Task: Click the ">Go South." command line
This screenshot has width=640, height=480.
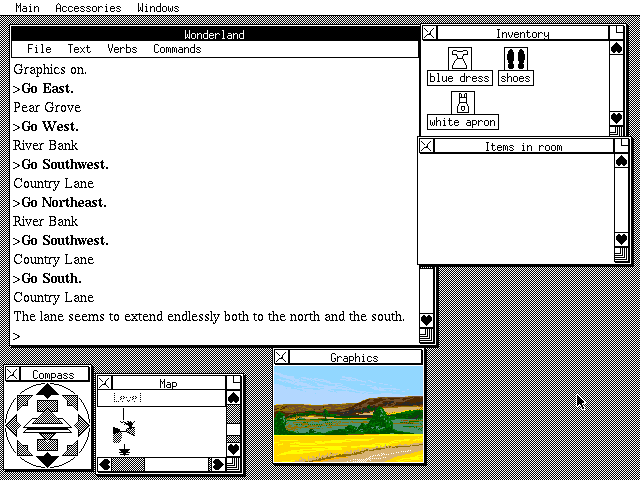Action: coord(47,278)
